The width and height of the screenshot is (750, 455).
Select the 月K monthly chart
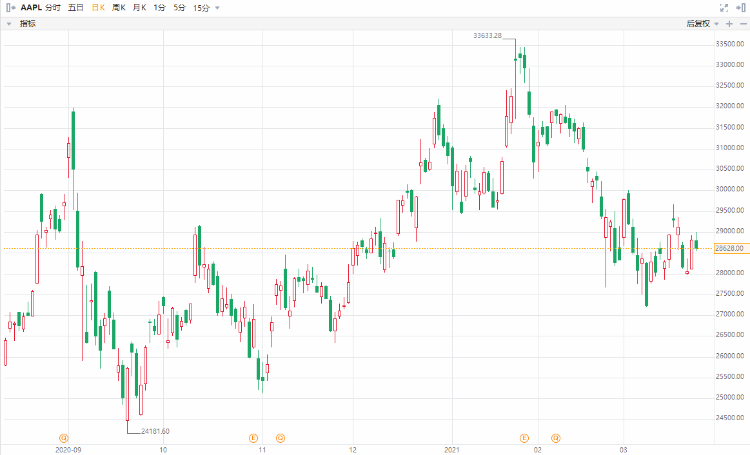pos(140,8)
